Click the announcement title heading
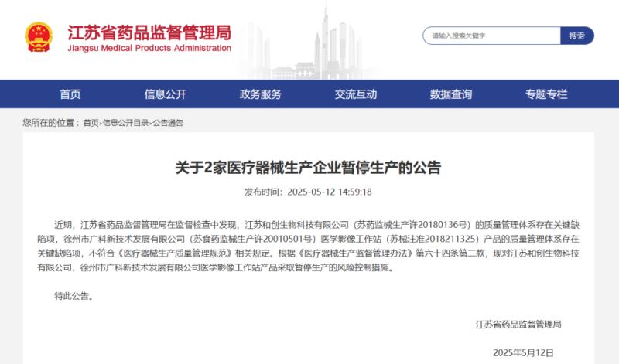 pos(309,167)
